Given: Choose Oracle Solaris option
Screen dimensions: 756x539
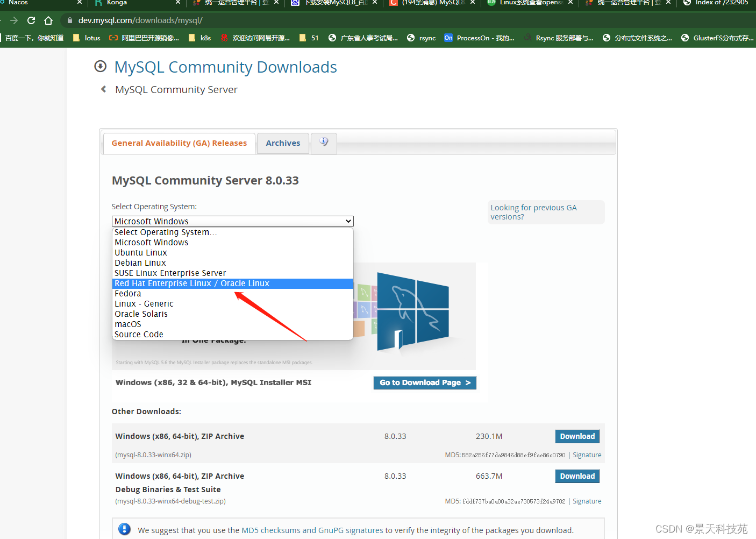Looking at the screenshot, I should [232, 314].
